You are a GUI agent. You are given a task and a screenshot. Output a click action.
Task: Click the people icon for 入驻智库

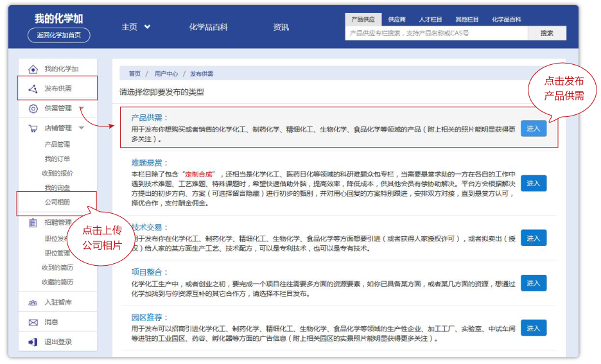pyautogui.click(x=33, y=302)
